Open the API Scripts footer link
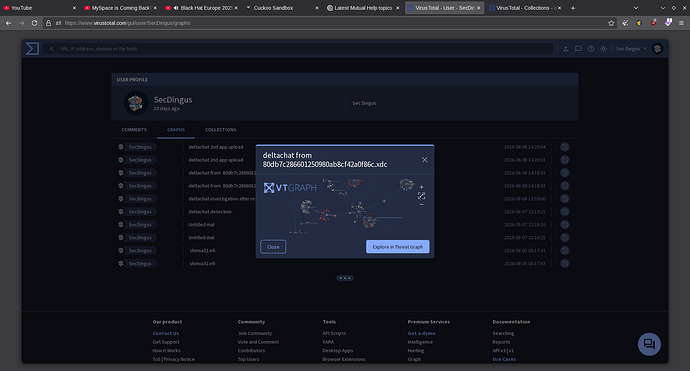 334,334
